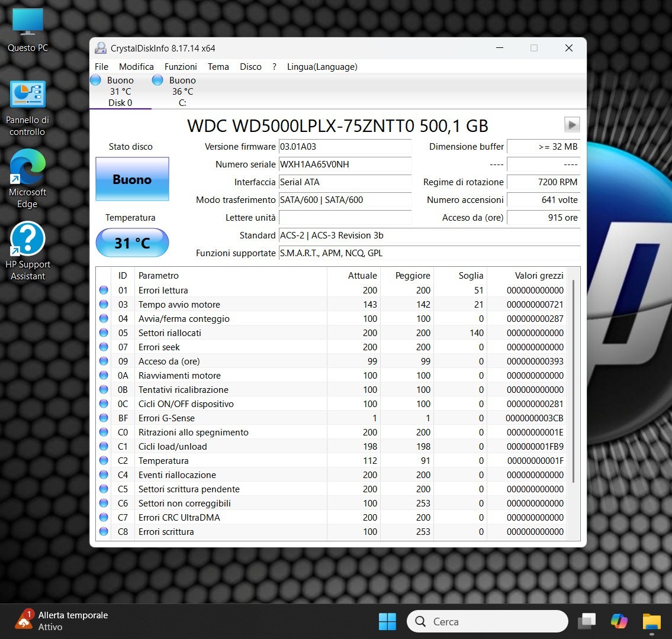The image size is (672, 639).
Task: Click the 641 volte power-on count field
Action: pyautogui.click(x=544, y=199)
